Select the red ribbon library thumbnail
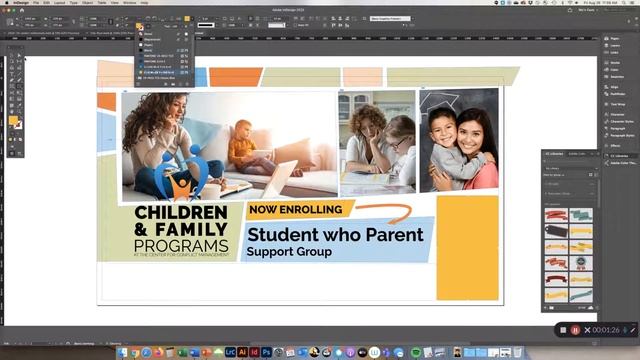The height and width of the screenshot is (360, 640). tap(556, 215)
